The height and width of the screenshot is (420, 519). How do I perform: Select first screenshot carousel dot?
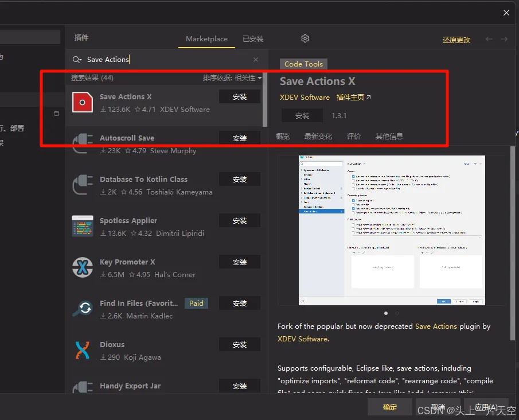click(386, 313)
